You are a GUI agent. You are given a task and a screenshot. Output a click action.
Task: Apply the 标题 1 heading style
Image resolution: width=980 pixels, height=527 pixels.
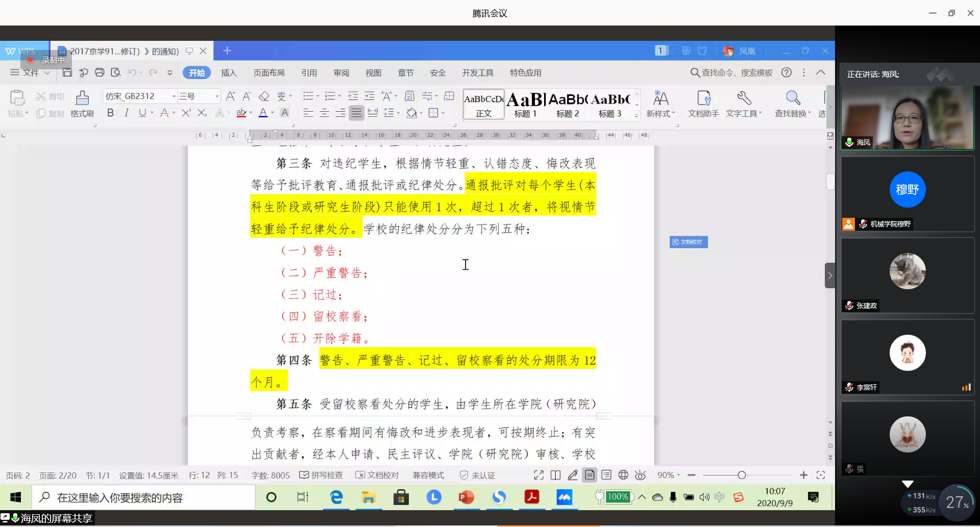point(526,104)
